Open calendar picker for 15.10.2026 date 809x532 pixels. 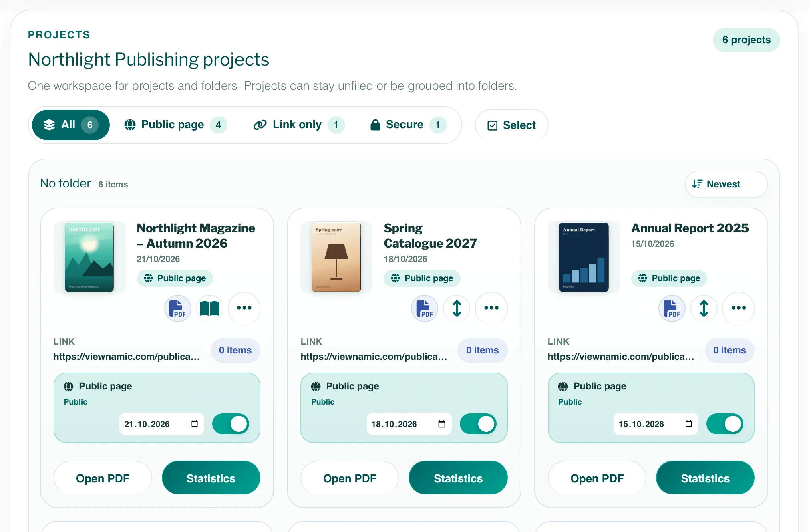689,424
